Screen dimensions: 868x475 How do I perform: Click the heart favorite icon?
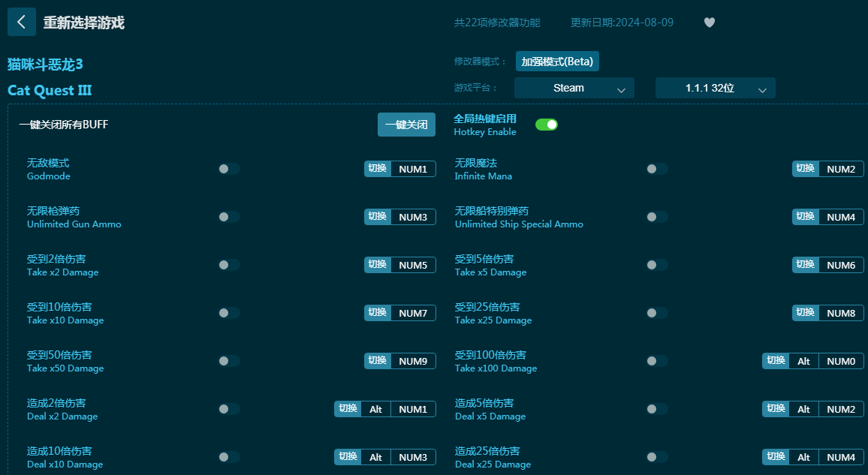(x=709, y=23)
